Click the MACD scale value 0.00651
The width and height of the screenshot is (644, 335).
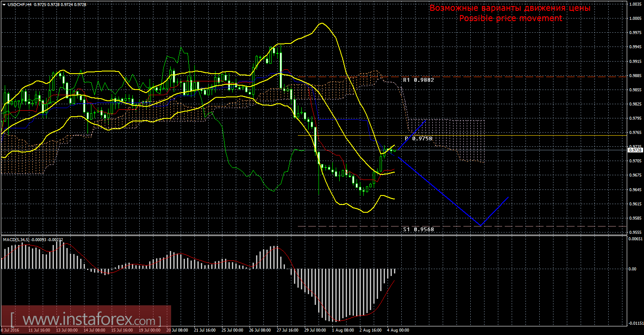[x=635, y=239]
